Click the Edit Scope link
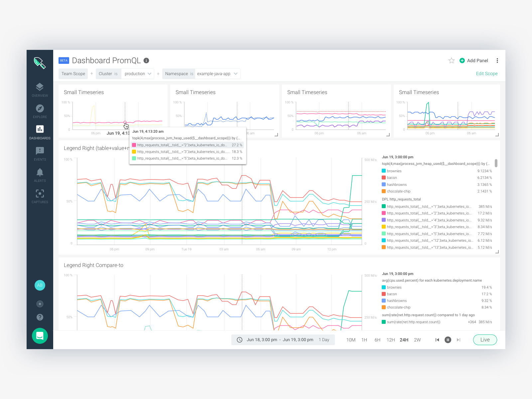The height and width of the screenshot is (399, 532). tap(487, 73)
